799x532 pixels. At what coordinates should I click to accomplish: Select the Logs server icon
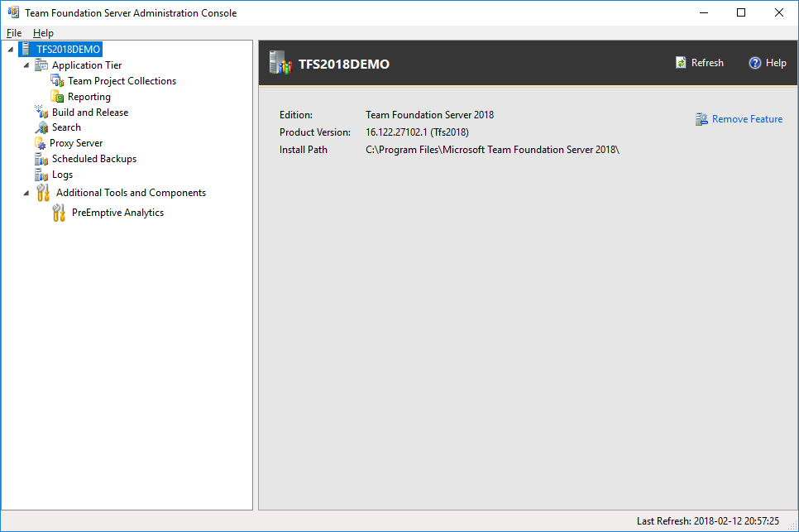(41, 174)
